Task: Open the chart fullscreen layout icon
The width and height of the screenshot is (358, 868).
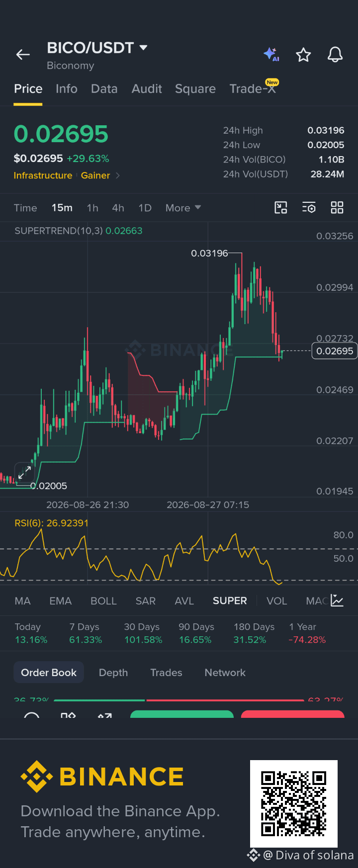Action: [x=281, y=208]
